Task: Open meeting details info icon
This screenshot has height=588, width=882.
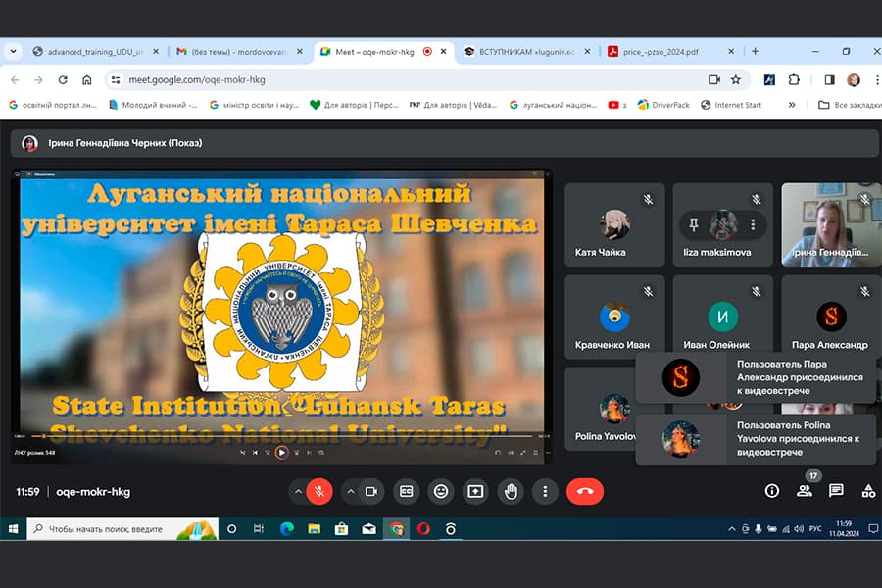Action: click(x=772, y=491)
